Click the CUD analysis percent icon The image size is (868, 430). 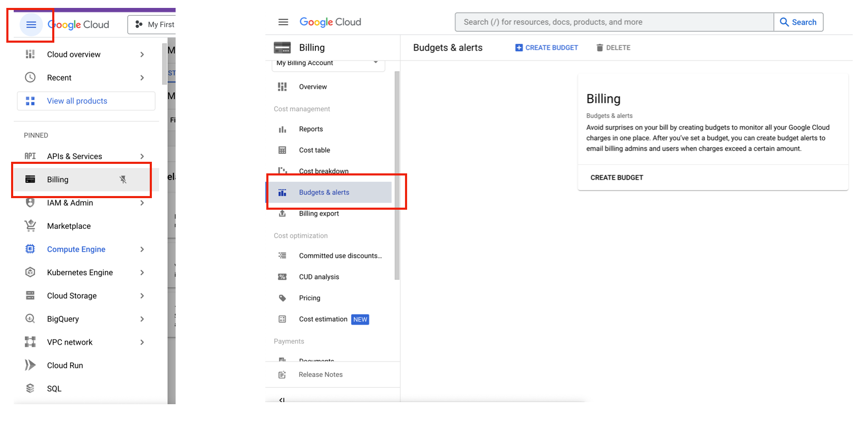pyautogui.click(x=283, y=277)
